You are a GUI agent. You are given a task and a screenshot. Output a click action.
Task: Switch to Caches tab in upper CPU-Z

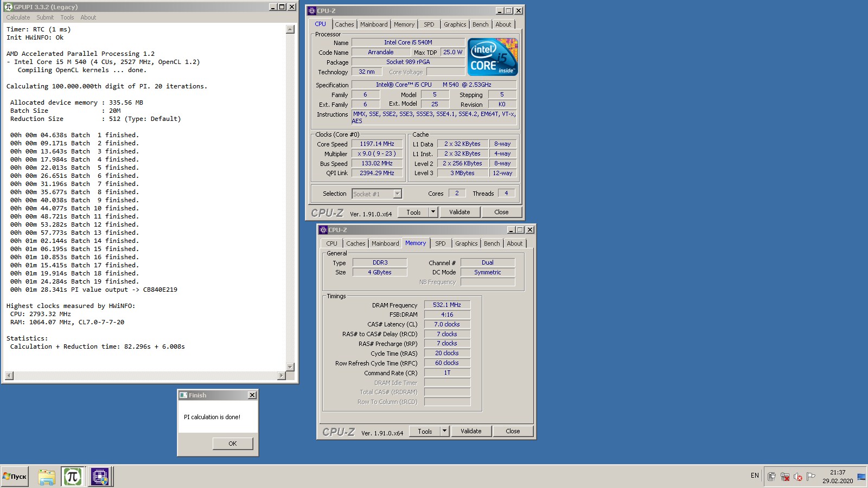344,24
